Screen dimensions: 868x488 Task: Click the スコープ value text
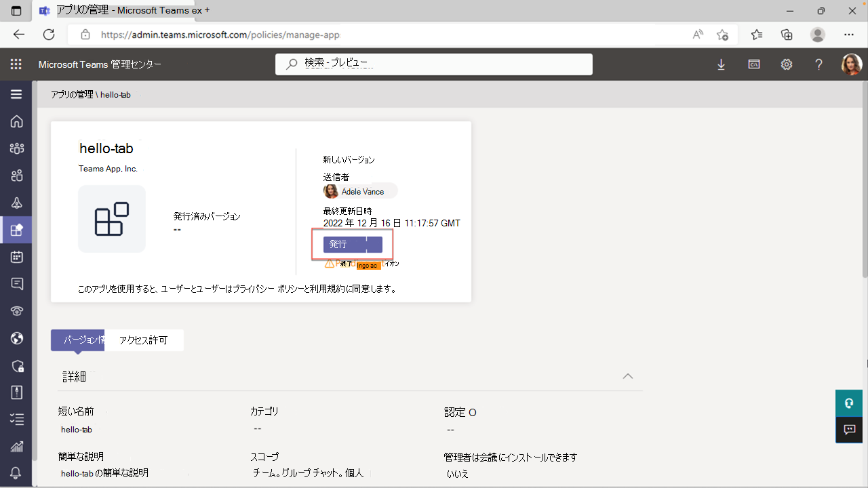pyautogui.click(x=309, y=473)
